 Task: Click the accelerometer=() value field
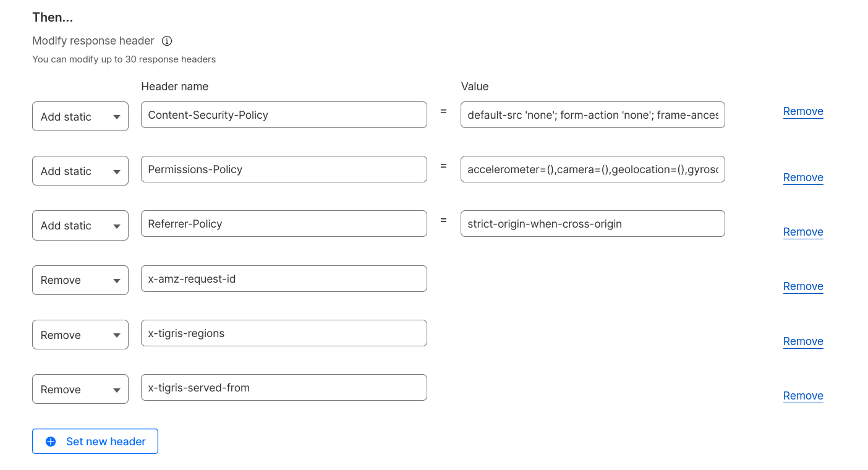pyautogui.click(x=593, y=169)
